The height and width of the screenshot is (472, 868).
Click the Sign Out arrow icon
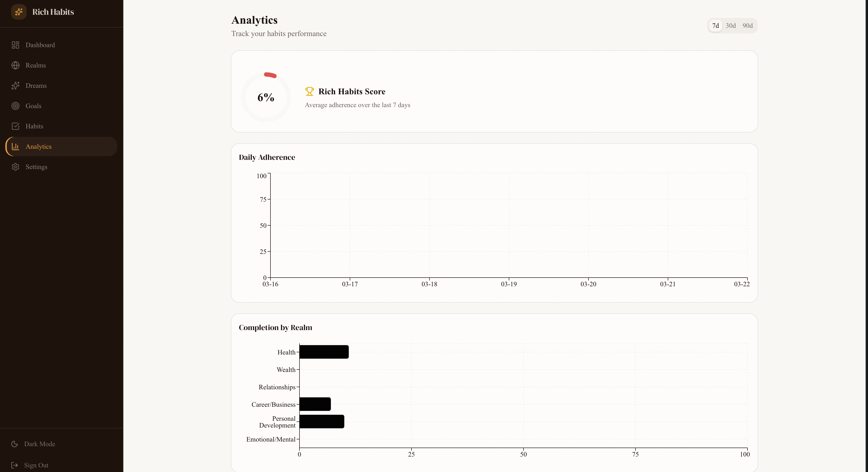click(15, 465)
